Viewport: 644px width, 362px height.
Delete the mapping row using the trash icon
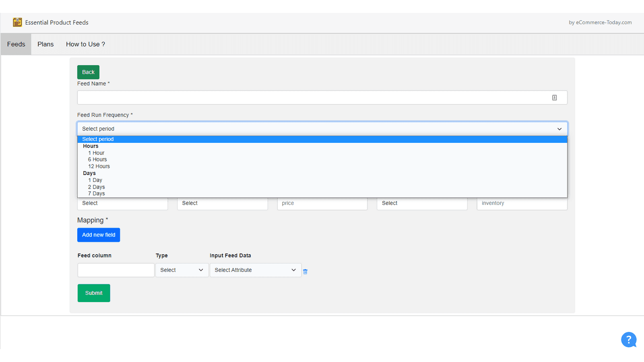[305, 271]
